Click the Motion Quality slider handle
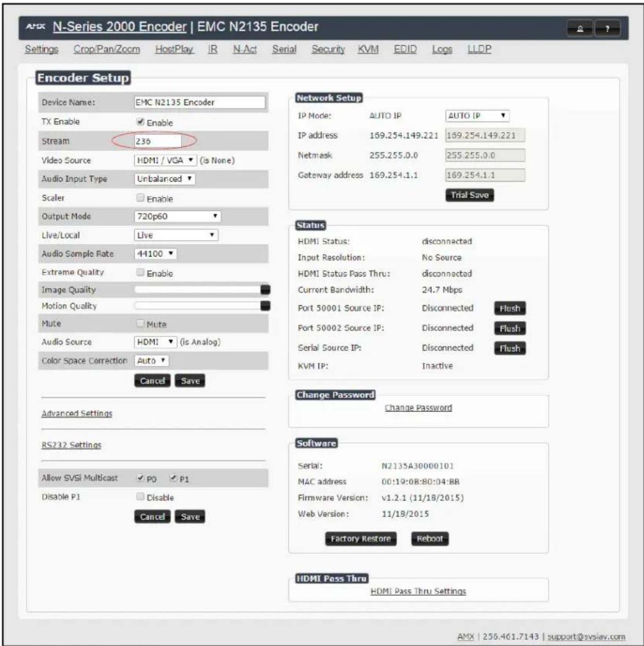Image resolution: width=644 pixels, height=646 pixels. [x=265, y=306]
